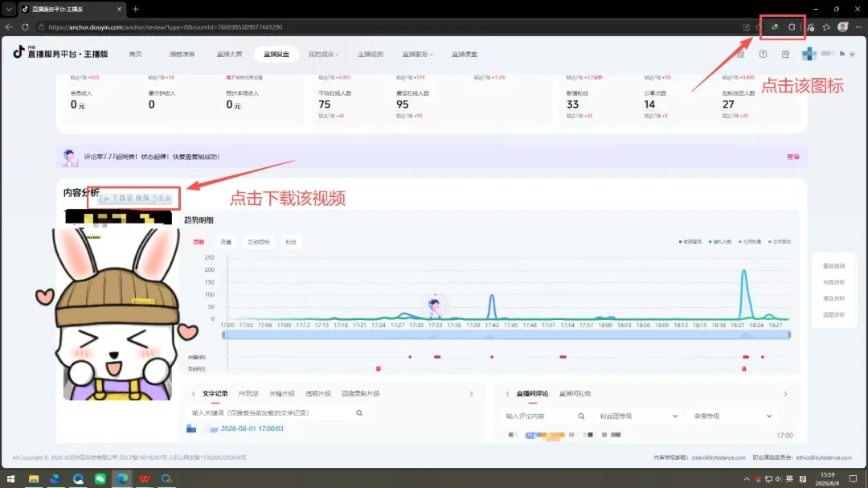Reload the page with refresh icon
This screenshot has width=868, height=488.
(x=25, y=27)
